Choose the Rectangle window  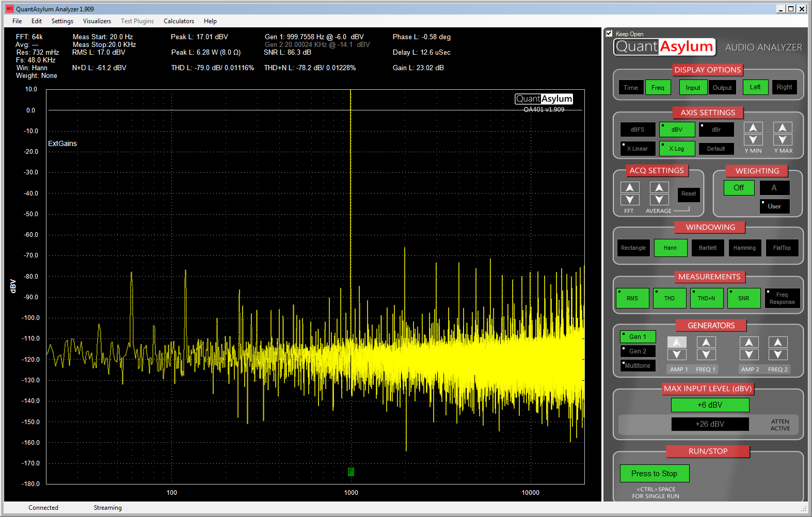633,248
